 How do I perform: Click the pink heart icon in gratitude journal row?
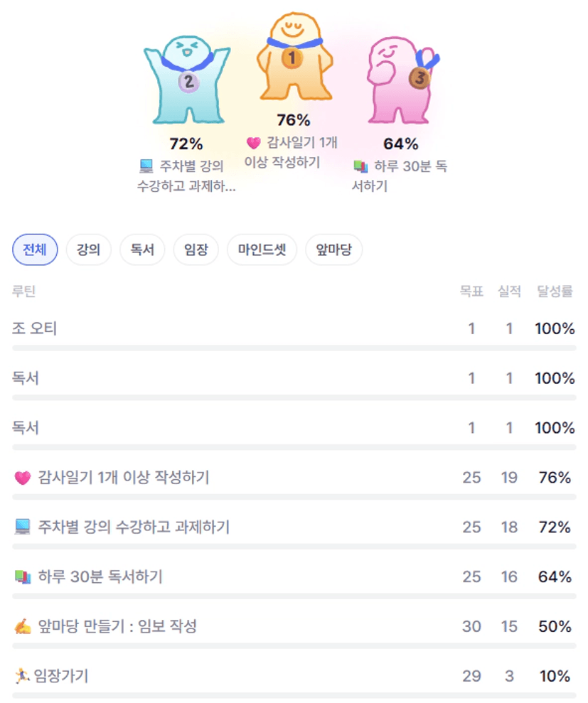click(23, 478)
